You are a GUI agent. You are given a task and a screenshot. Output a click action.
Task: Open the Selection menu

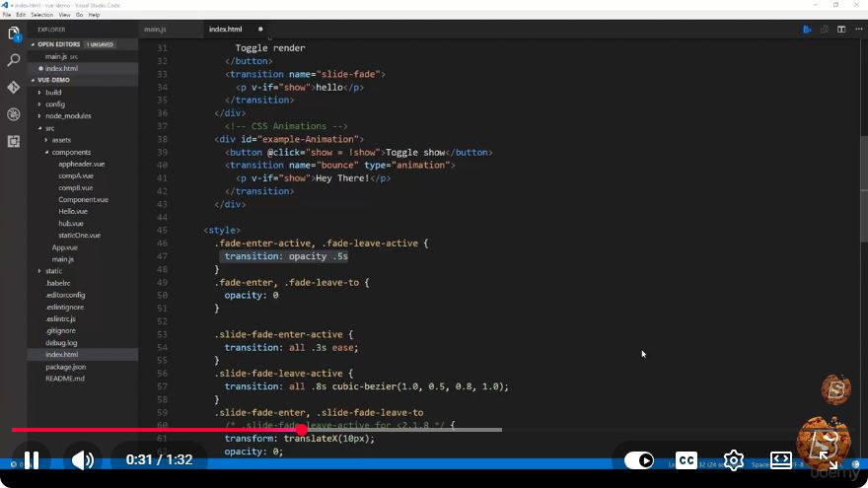42,15
